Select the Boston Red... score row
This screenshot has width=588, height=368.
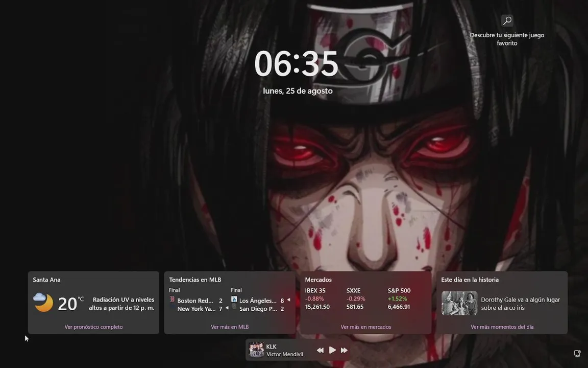[196, 301]
